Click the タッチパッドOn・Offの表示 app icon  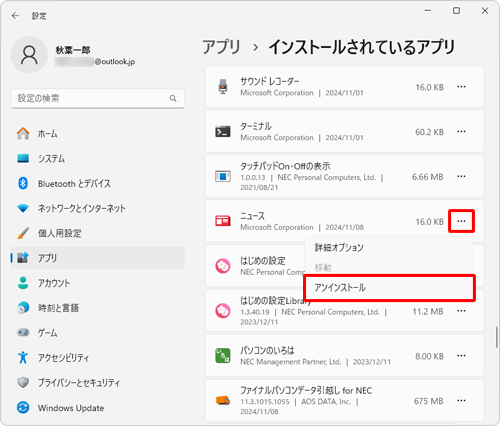tap(223, 176)
